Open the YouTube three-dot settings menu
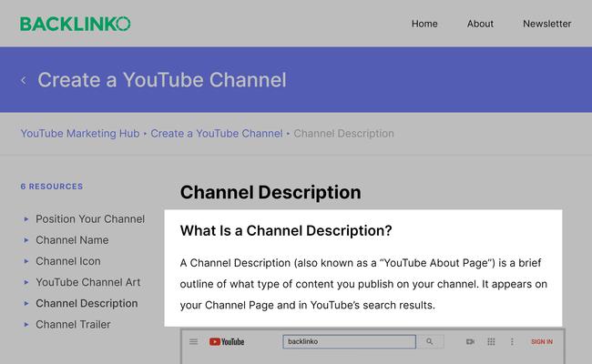Image resolution: width=592 pixels, height=364 pixels. click(512, 342)
